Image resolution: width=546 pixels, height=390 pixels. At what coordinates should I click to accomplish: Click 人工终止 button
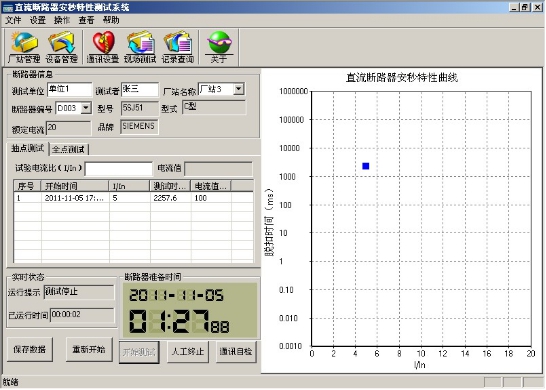click(188, 352)
